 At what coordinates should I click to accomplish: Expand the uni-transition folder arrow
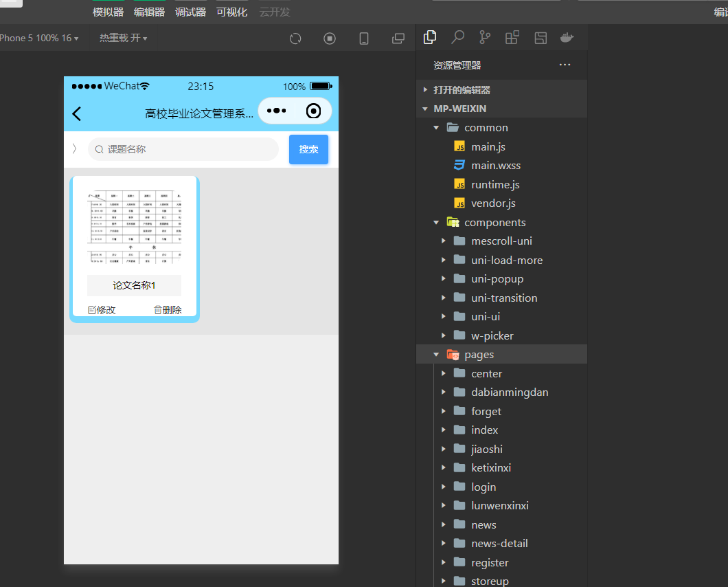point(444,298)
